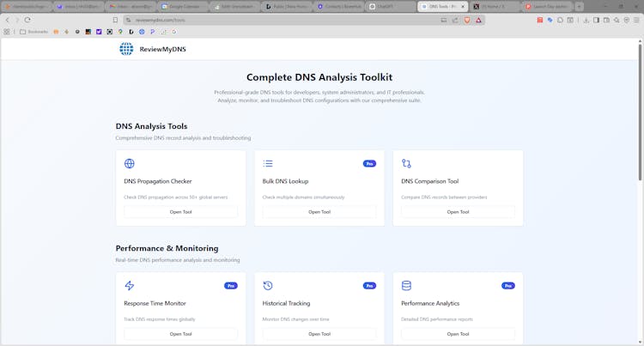Click the ReviewMyDNS globe logo

[x=126, y=49]
